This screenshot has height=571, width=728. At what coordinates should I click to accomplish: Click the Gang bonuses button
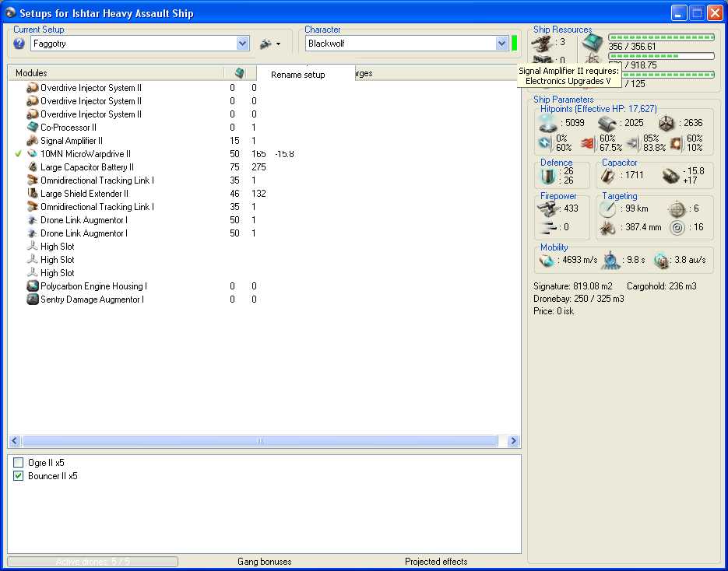(265, 562)
